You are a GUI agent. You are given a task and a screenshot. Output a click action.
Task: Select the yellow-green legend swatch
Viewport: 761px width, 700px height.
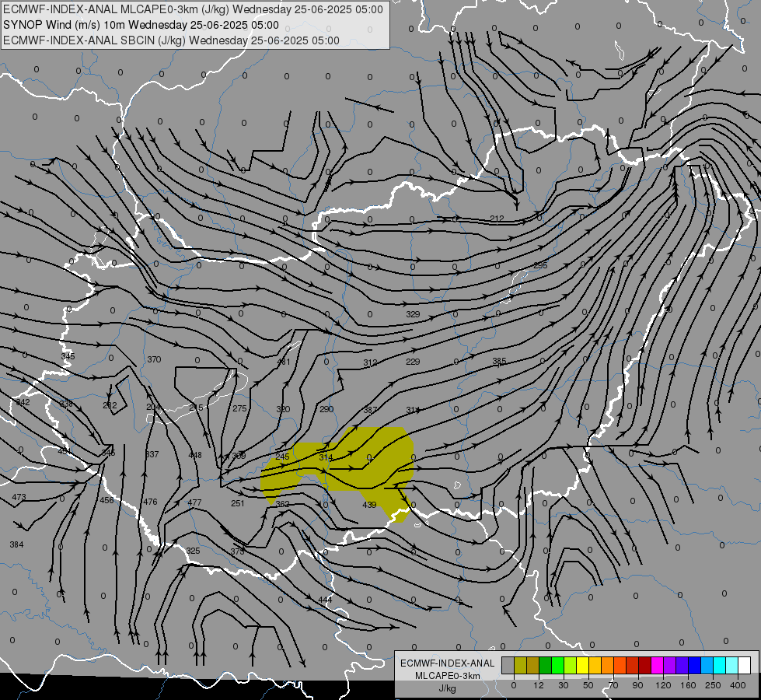tap(571, 666)
